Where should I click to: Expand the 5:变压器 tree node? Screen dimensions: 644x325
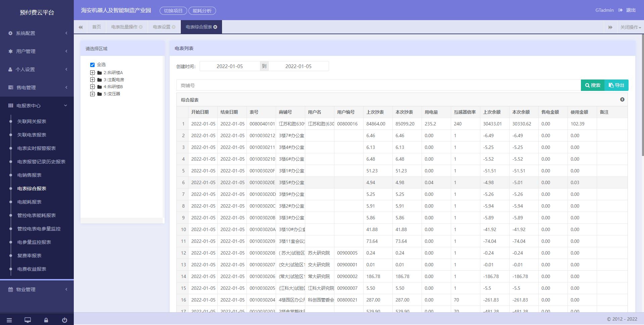tap(92, 94)
